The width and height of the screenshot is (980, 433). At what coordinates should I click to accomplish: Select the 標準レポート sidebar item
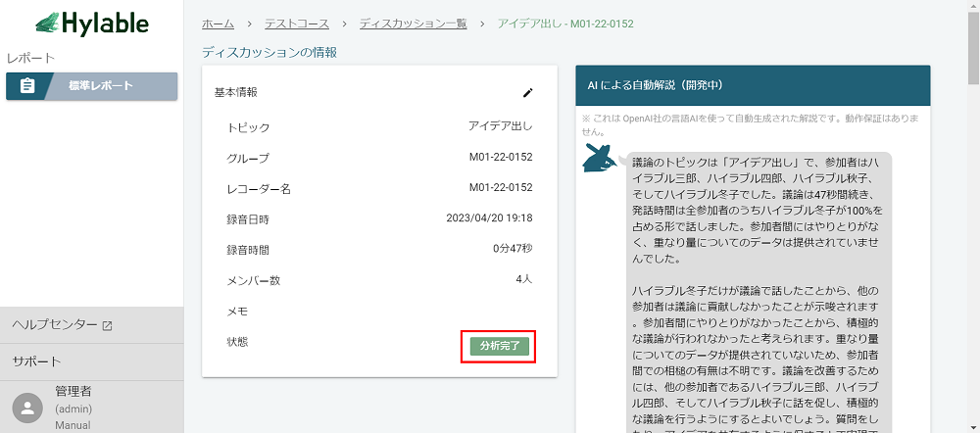[101, 86]
